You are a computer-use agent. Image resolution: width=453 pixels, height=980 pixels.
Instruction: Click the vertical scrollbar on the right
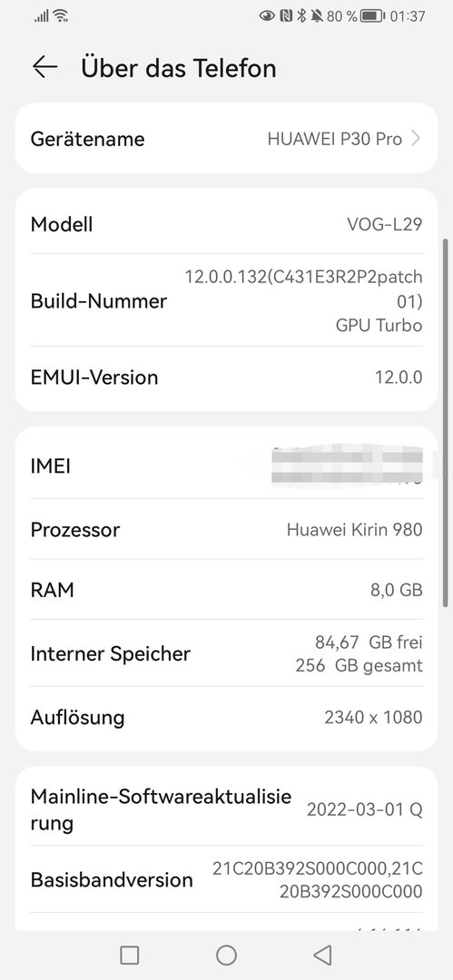445,422
